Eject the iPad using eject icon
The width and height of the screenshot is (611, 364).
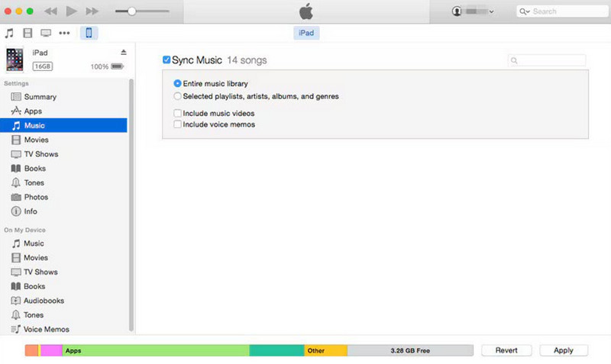[x=124, y=52]
